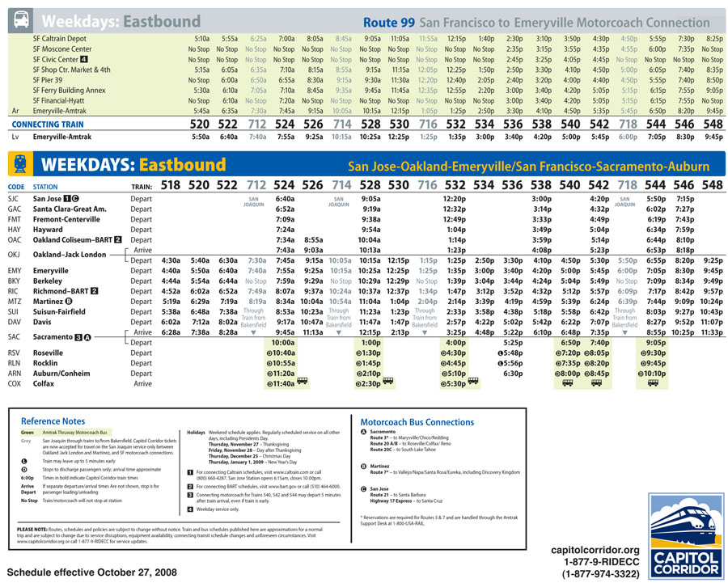Click Sacramento 11:33p arrival for train 548

[711, 332]
